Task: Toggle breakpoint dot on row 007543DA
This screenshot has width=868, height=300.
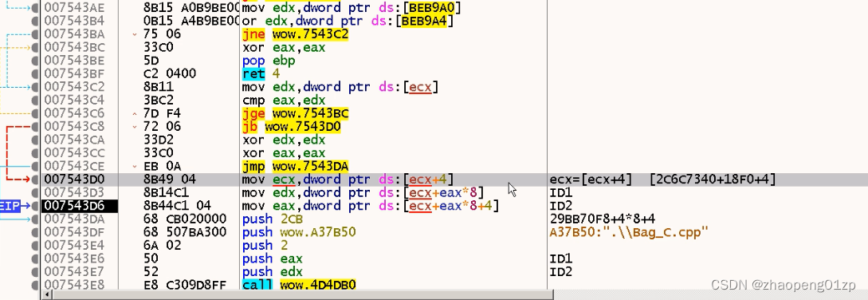Action: pos(35,219)
